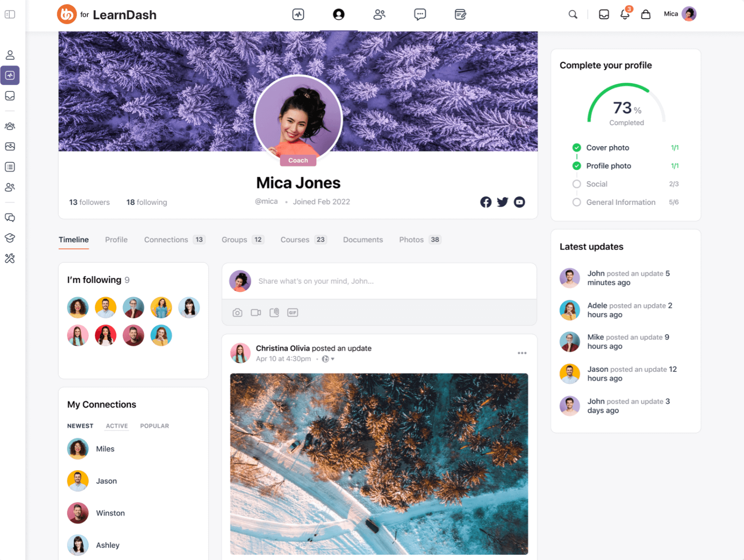Screen dimensions: 744x560
Task: View the 13 followers link
Action: (x=89, y=202)
